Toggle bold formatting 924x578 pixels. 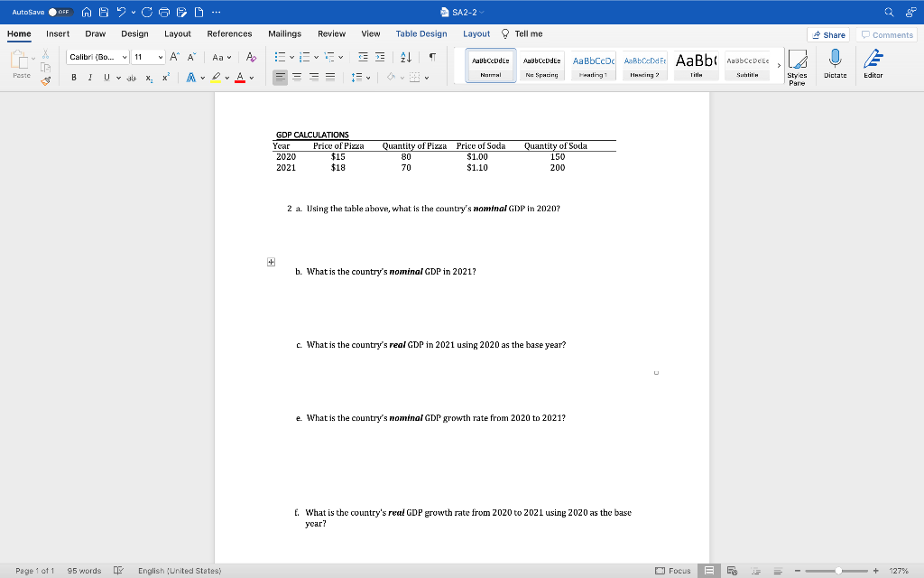click(x=74, y=78)
